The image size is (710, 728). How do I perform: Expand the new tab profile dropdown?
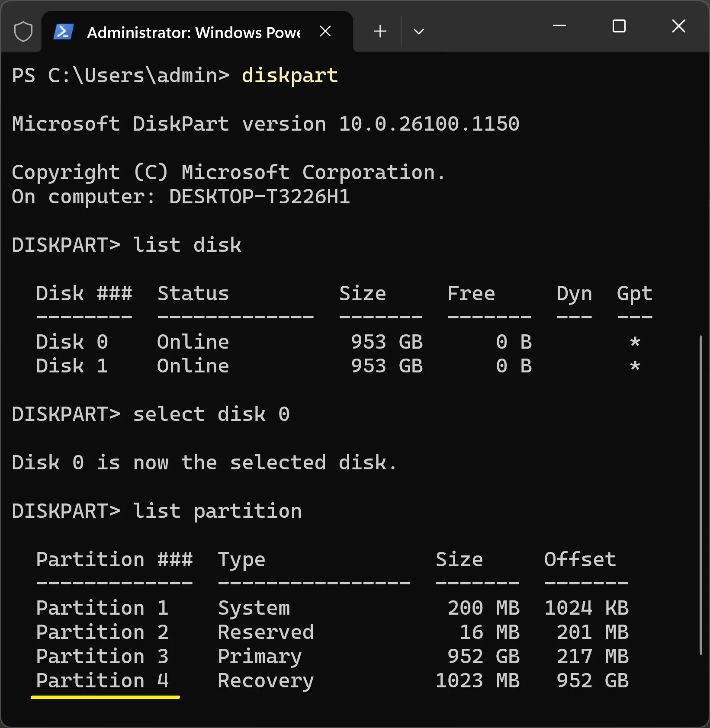(418, 31)
